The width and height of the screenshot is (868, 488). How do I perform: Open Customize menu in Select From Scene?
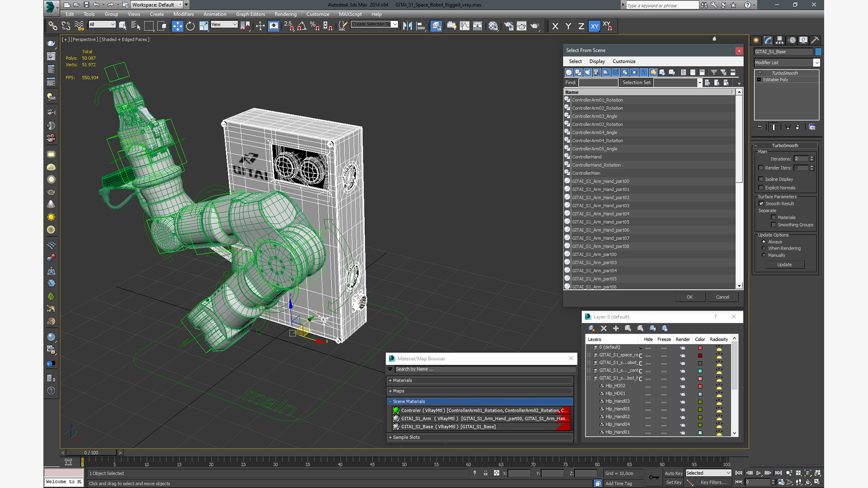[x=624, y=61]
